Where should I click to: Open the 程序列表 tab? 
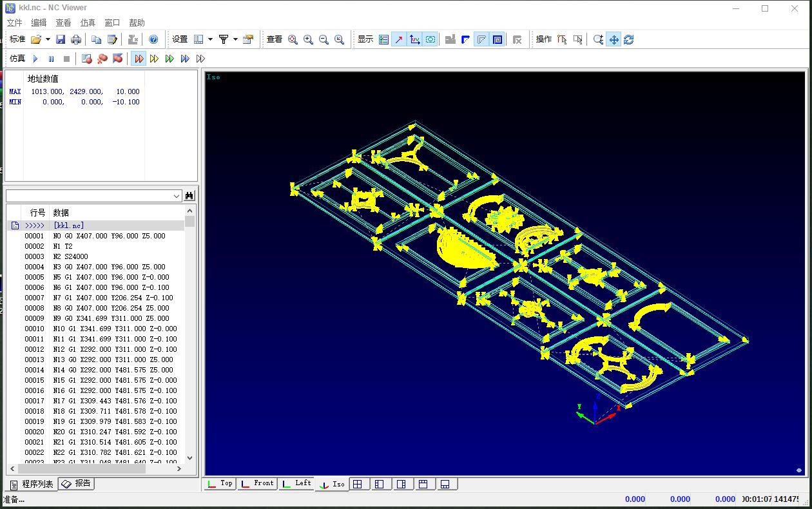pyautogui.click(x=32, y=484)
